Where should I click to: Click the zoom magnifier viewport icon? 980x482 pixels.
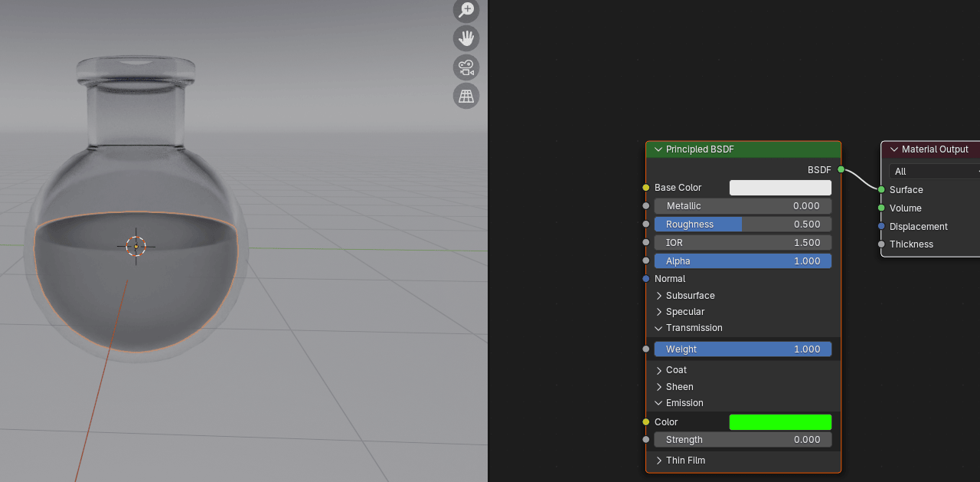[466, 10]
